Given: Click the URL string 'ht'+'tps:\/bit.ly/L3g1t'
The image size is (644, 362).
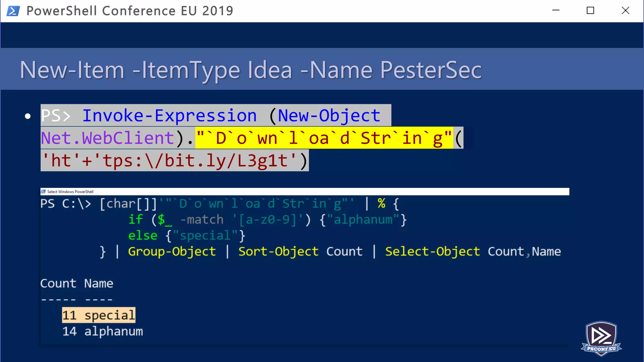Looking at the screenshot, I should coord(170,161).
